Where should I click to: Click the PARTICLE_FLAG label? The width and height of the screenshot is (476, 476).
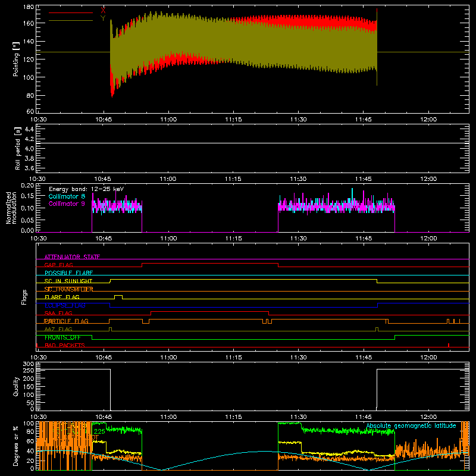pyautogui.click(x=67, y=321)
